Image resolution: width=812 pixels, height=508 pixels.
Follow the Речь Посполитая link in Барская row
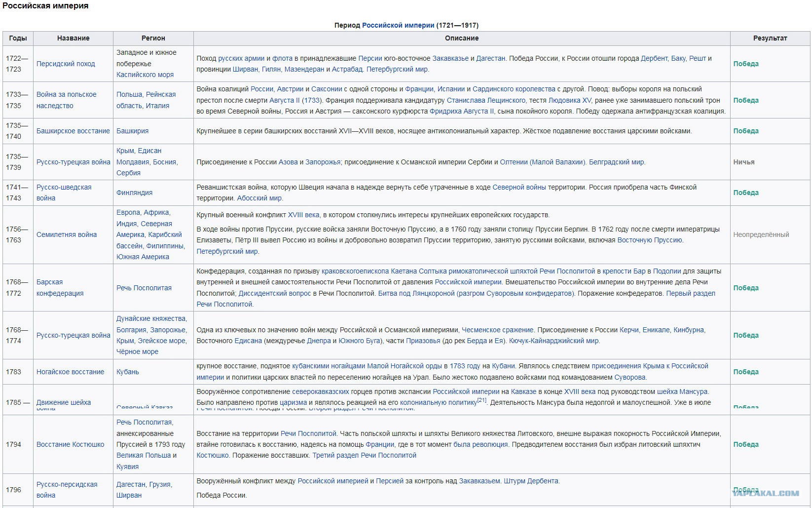click(144, 288)
